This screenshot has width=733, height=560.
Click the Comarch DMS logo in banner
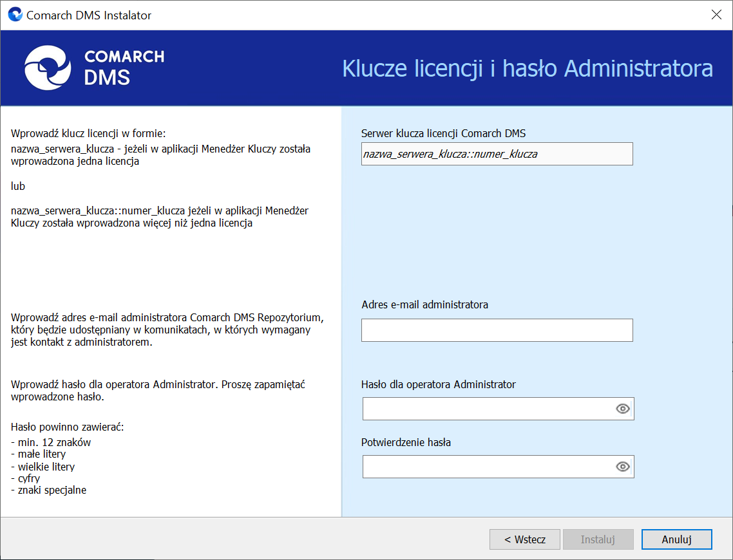94,68
